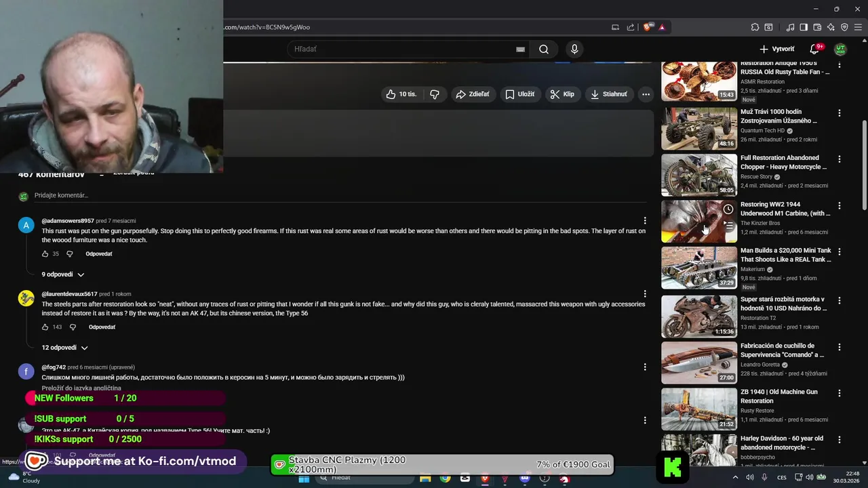Image resolution: width=868 pixels, height=488 pixels.
Task: Open options for Muž Trávi 1000 hodín video
Action: 840,113
